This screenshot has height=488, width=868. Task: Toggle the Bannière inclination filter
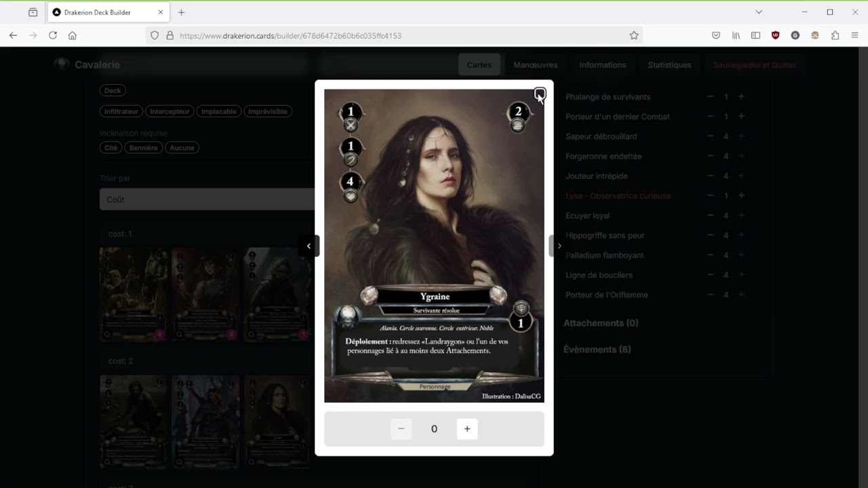pos(144,148)
